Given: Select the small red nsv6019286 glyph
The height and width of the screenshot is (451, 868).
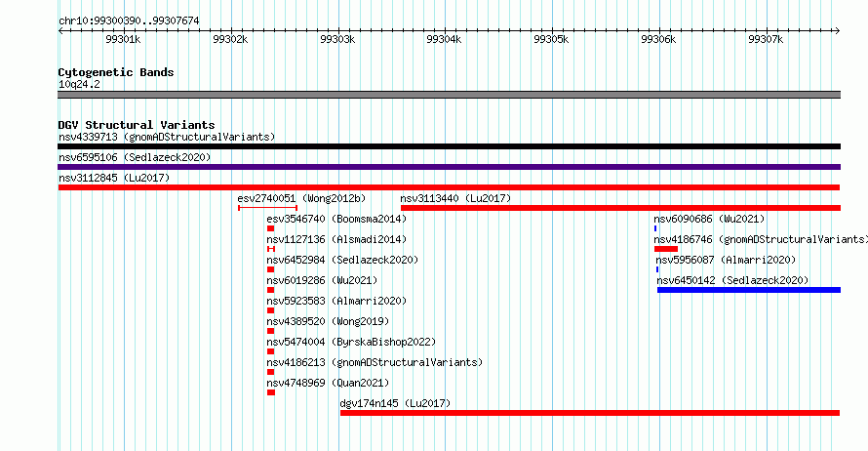Looking at the screenshot, I should [x=271, y=290].
